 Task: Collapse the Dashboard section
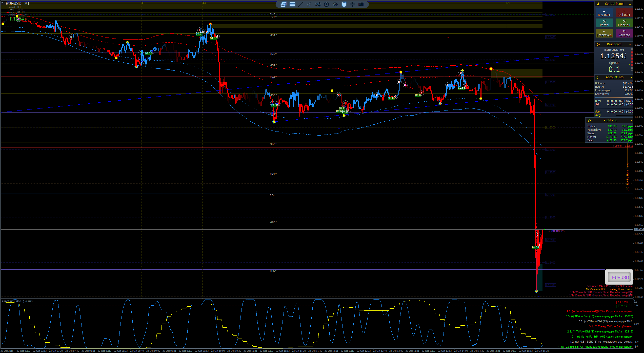[x=630, y=44]
